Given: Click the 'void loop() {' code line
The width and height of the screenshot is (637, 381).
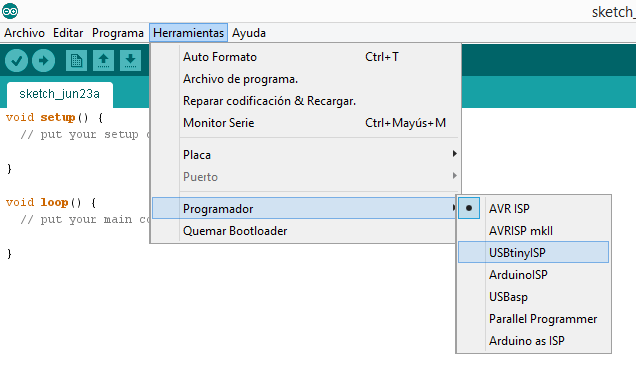Looking at the screenshot, I should [51, 202].
